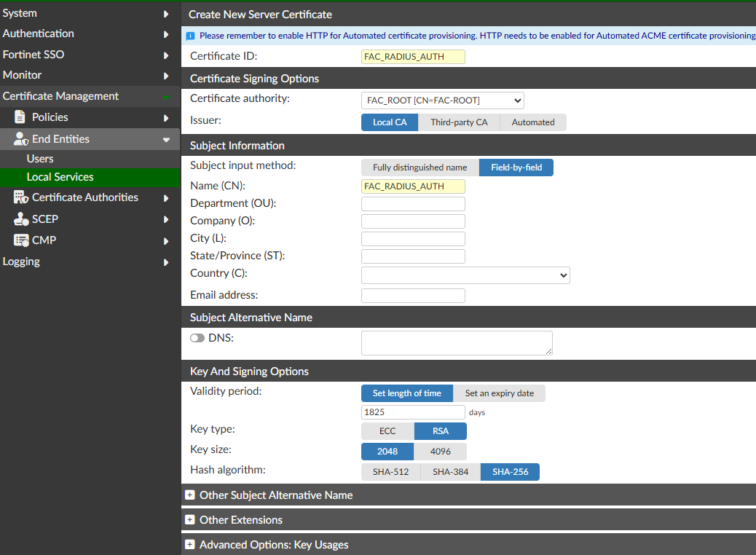Screen dimensions: 756x555
Task: Choose Fully distinguished name input method
Action: tap(420, 168)
